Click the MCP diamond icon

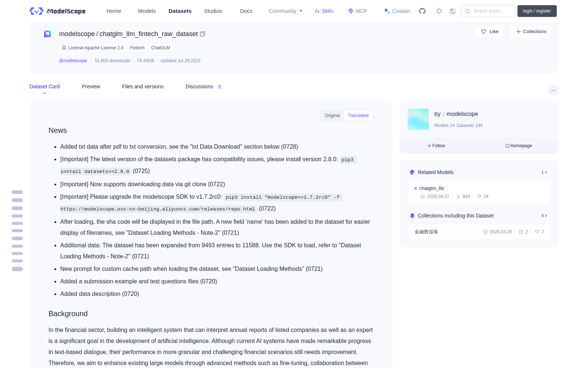coord(351,11)
